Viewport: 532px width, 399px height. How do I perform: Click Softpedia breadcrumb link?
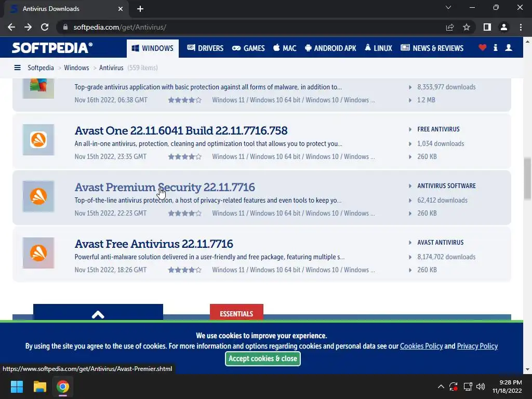tap(41, 68)
